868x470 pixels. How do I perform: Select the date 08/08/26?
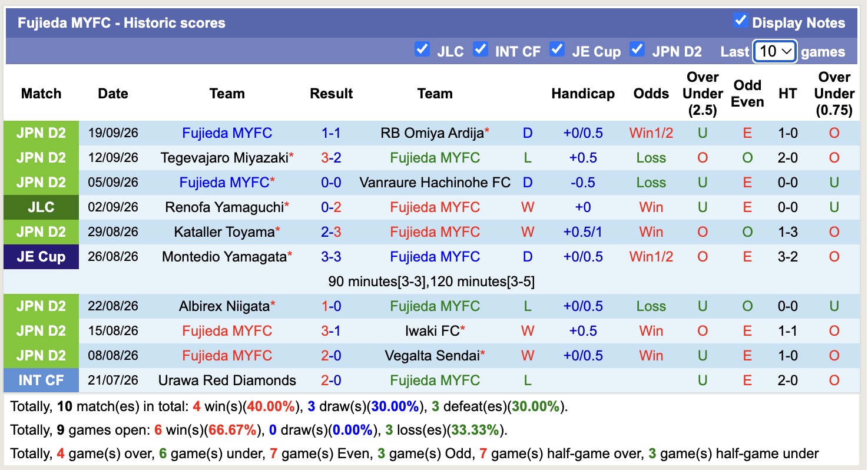113,356
